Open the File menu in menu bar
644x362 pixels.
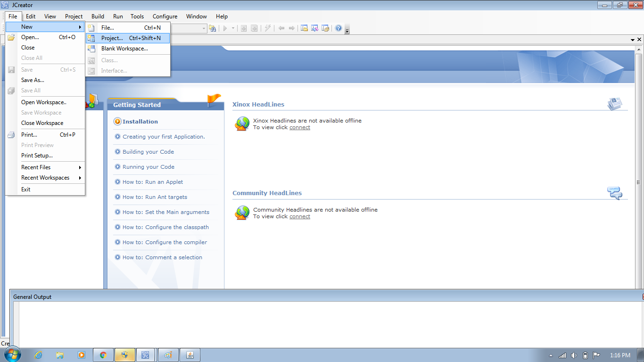[13, 16]
